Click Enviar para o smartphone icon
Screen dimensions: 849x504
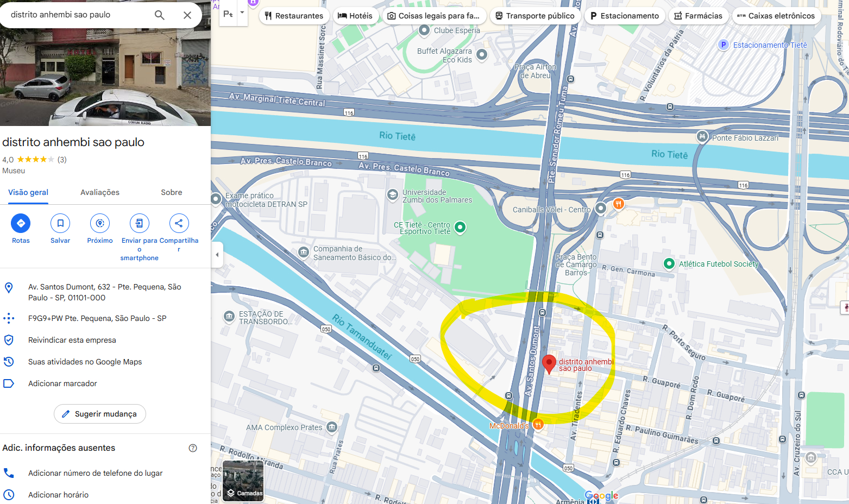click(140, 223)
